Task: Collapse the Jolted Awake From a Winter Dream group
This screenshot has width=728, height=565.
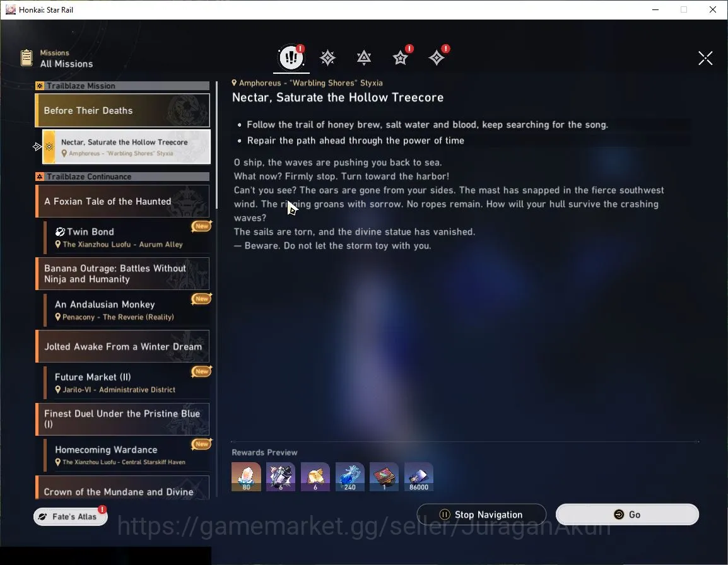Action: (122, 346)
